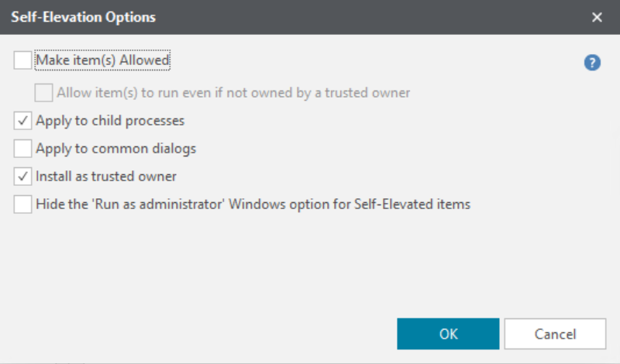
Task: Tick the Make item(s) Allowed checkbox
Action: 22,60
